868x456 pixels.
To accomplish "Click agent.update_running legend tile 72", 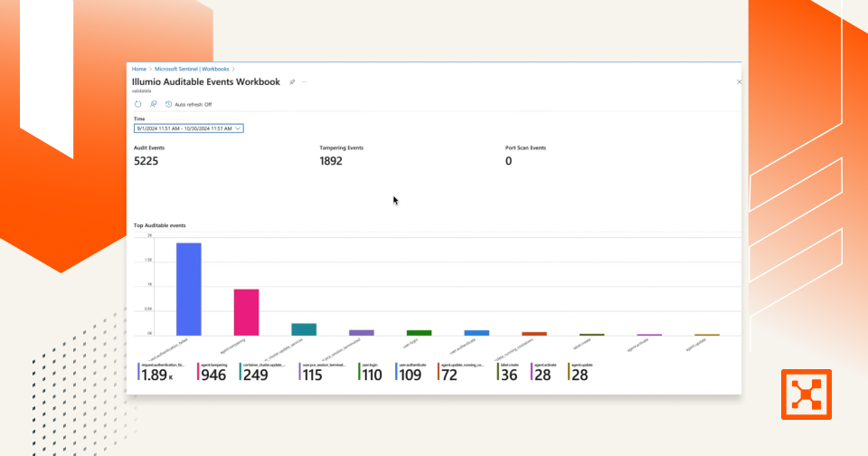I will [461, 373].
